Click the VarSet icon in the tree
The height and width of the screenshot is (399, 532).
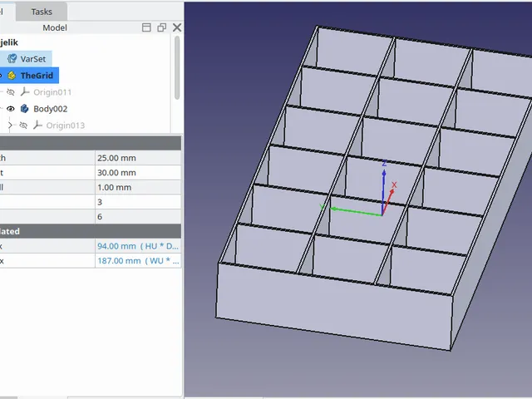12,59
